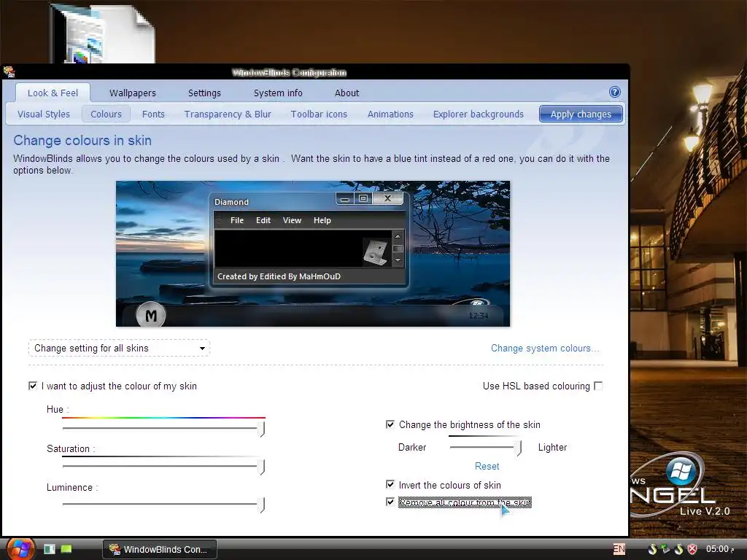Expand 'Change setting for all skins' dropdown
Viewport: 747px width, 560px height.
coord(119,348)
